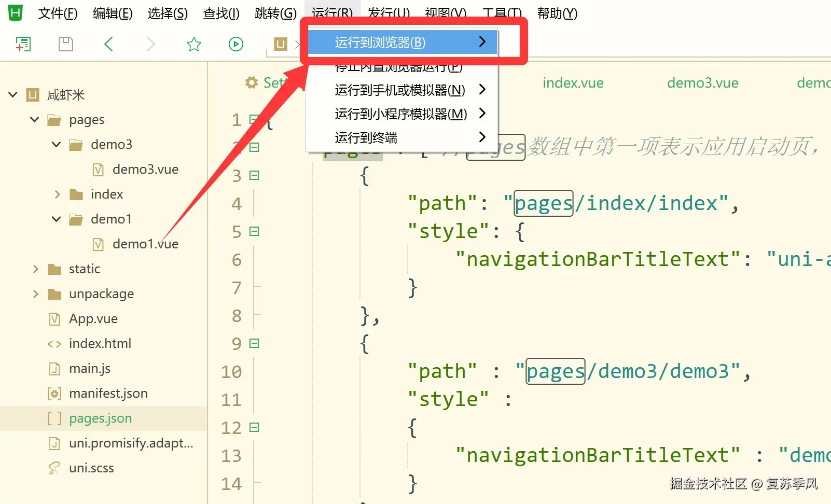Click line number 8 in the gutter
Image resolution: width=831 pixels, height=504 pixels.
[x=237, y=316]
